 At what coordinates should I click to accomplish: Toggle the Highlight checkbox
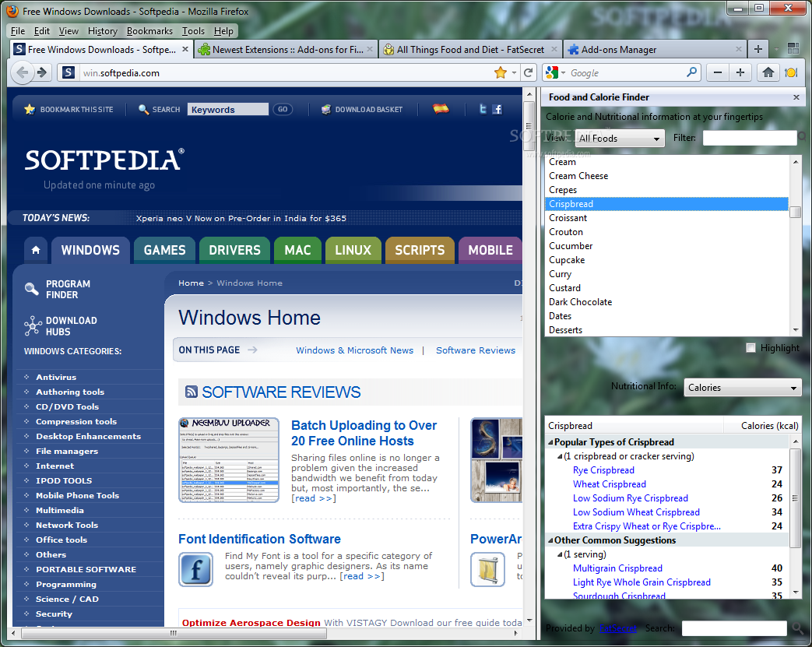click(750, 347)
